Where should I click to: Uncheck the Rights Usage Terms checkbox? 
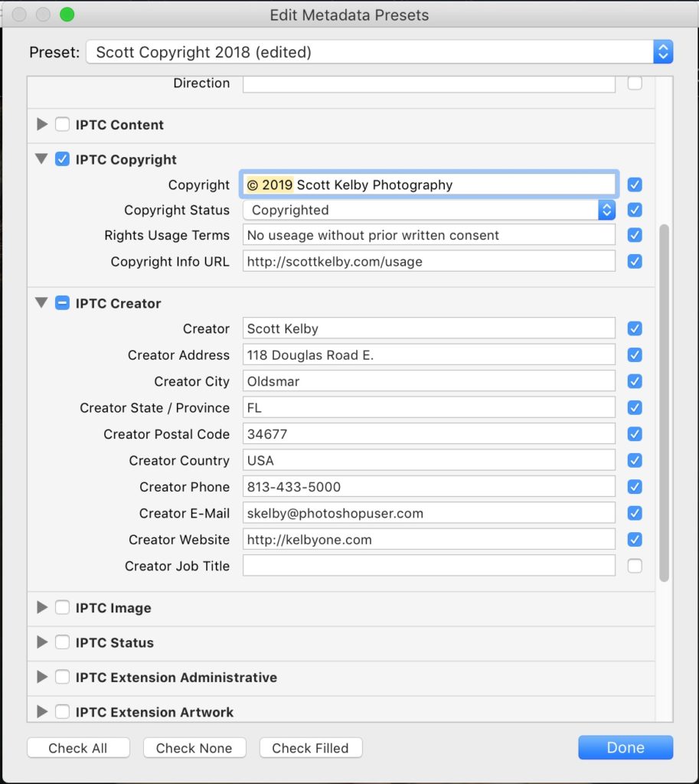[635, 235]
